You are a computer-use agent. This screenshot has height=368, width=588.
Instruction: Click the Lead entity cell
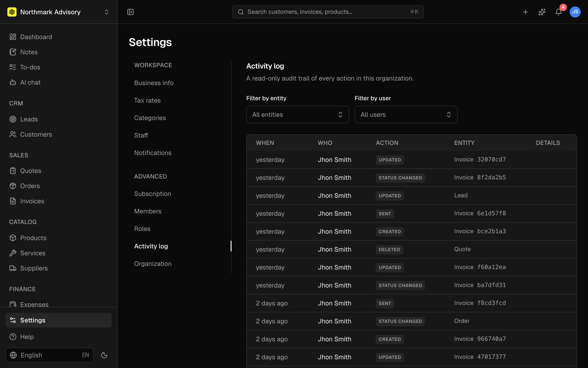click(461, 195)
